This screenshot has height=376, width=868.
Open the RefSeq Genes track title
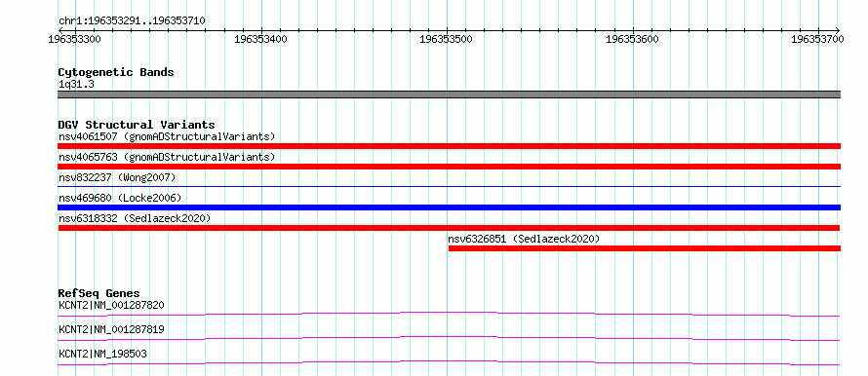[99, 293]
